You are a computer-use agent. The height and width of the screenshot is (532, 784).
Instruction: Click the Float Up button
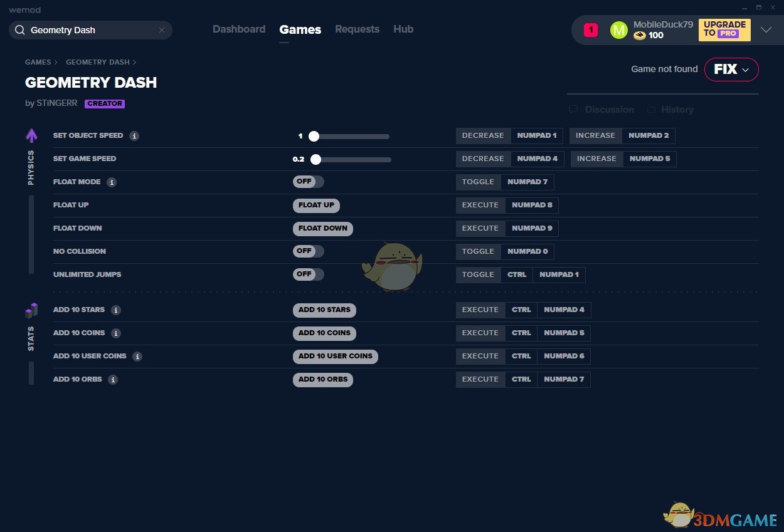click(316, 206)
